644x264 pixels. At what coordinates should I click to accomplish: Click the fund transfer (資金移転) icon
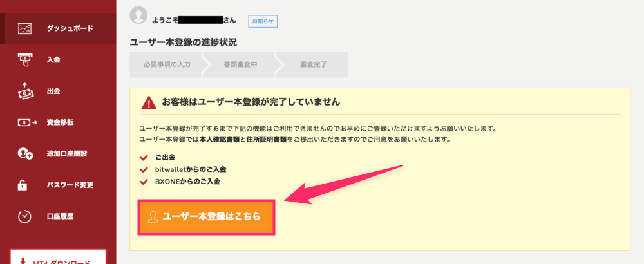(x=27, y=122)
